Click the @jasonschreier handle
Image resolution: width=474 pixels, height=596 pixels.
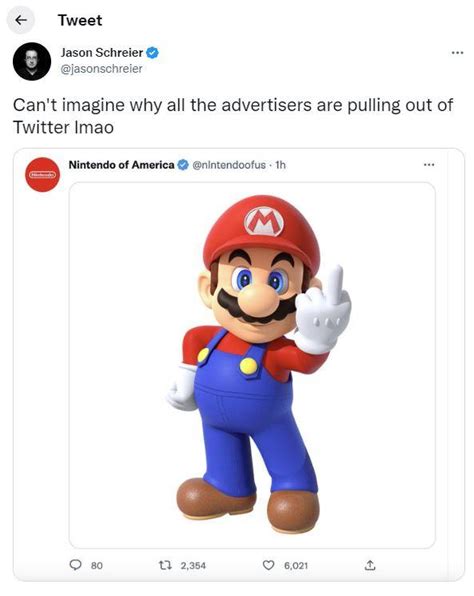(x=101, y=69)
